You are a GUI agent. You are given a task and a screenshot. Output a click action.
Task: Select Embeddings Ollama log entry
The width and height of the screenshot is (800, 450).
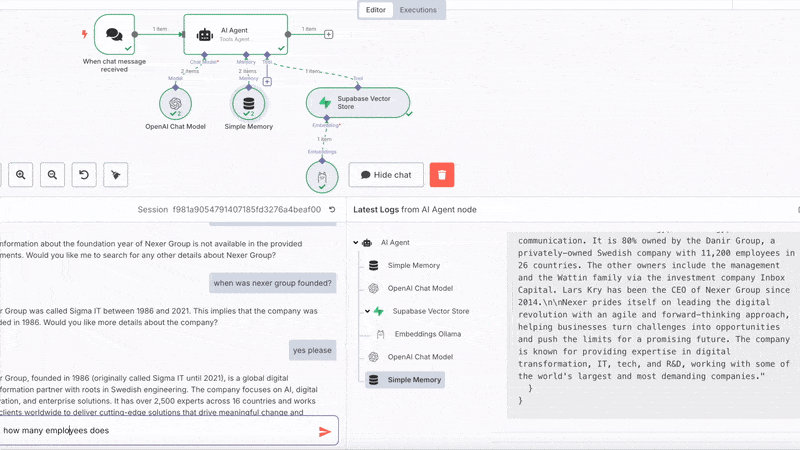(x=428, y=334)
